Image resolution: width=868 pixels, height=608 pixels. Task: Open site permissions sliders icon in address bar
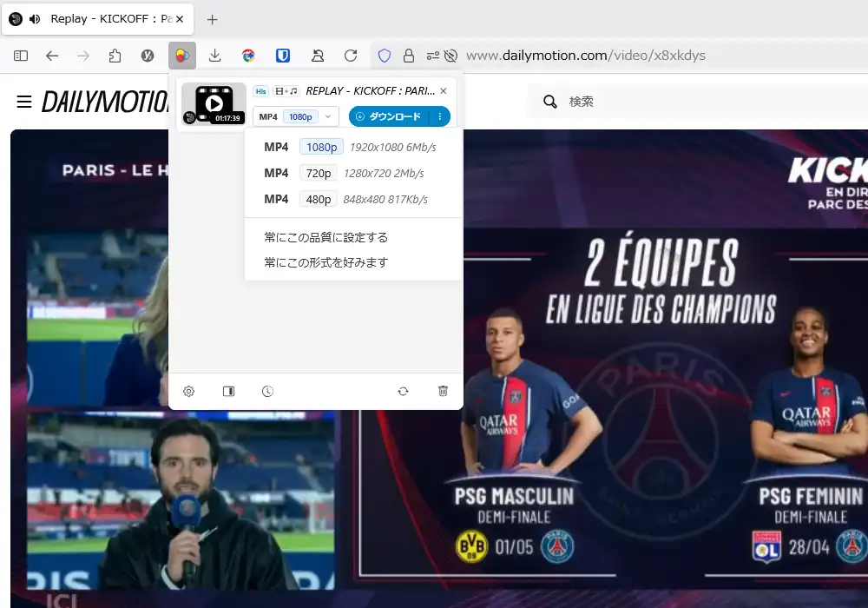pyautogui.click(x=433, y=56)
